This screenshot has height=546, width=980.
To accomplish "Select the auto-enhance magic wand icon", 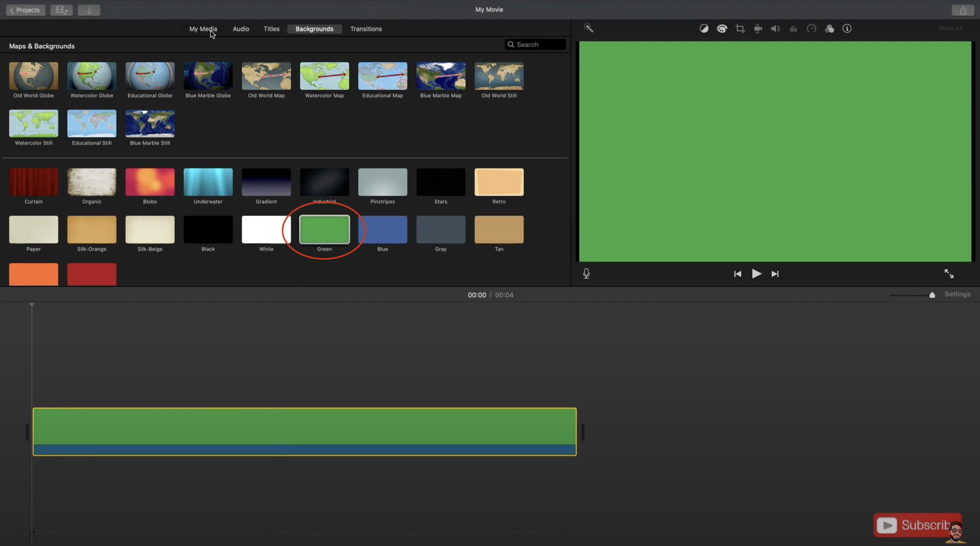I will [588, 28].
